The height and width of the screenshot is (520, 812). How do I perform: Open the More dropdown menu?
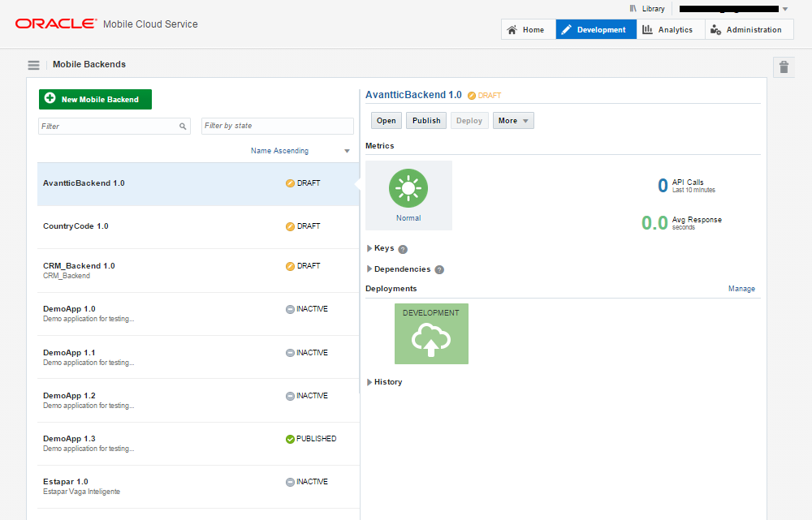tap(513, 121)
